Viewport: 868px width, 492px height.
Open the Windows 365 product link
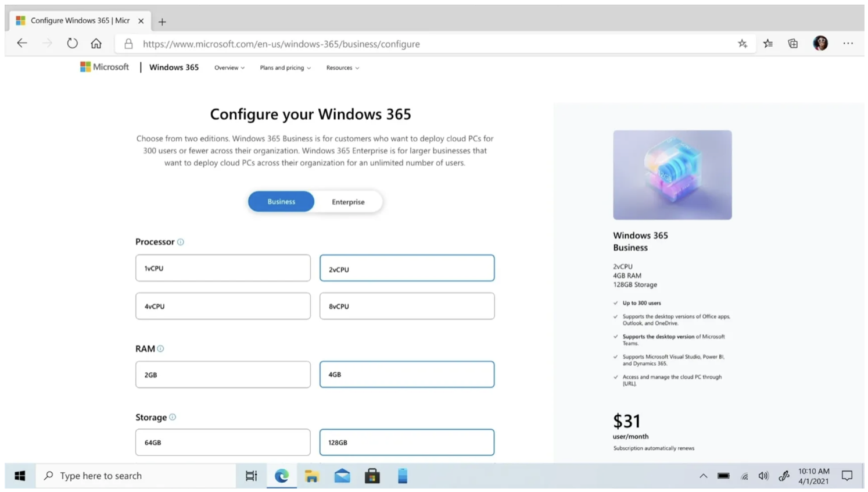tap(174, 67)
